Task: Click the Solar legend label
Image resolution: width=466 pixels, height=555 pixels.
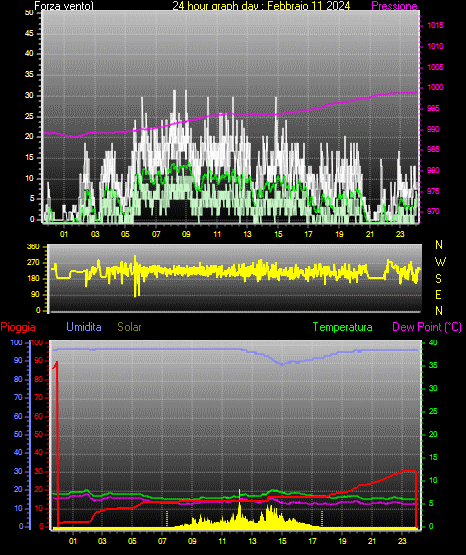Action: pyautogui.click(x=129, y=327)
